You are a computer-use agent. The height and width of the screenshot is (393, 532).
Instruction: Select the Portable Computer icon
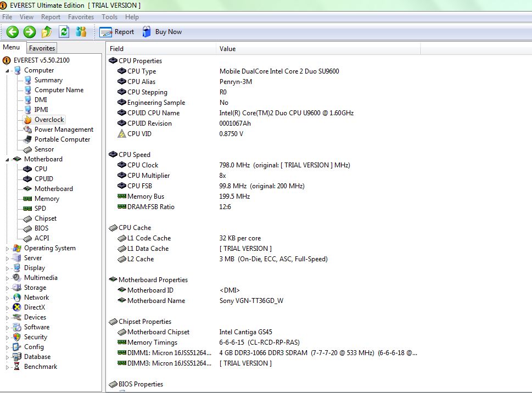[x=28, y=139]
